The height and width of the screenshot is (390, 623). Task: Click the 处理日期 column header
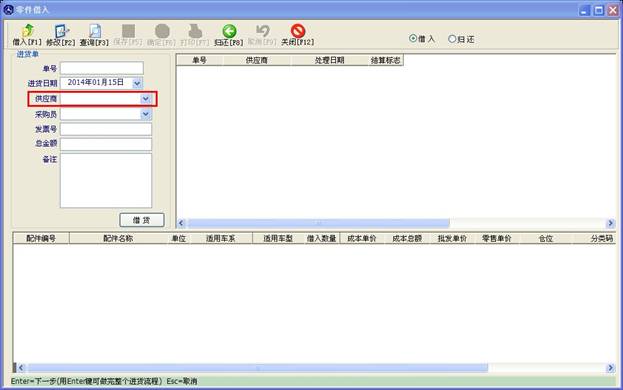pos(329,60)
